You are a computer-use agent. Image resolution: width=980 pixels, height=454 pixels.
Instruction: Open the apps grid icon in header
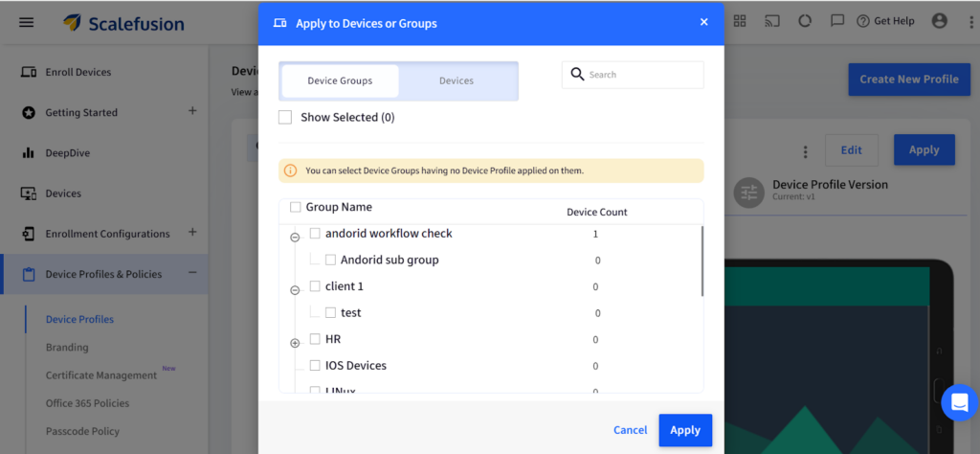(x=740, y=21)
